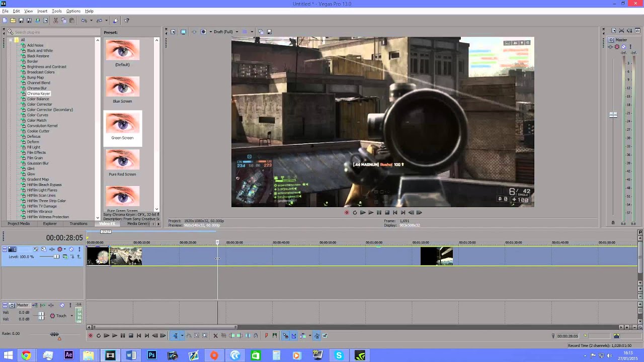Select the Normal Edit tool
The height and width of the screenshot is (362, 644).
tap(175, 335)
